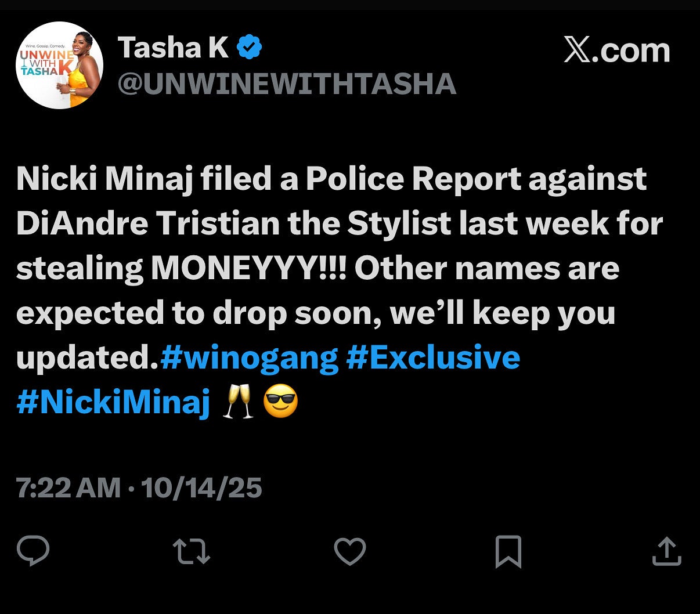Open the reply comment bubble icon
The image size is (700, 614).
pyautogui.click(x=33, y=551)
